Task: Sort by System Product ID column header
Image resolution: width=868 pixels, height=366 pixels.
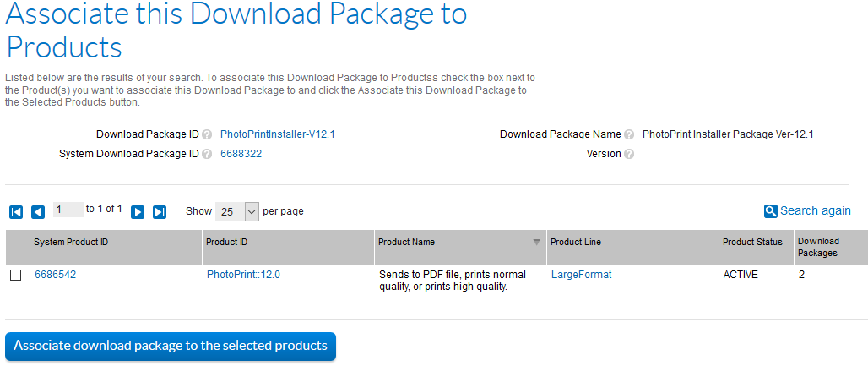Action: (x=71, y=242)
